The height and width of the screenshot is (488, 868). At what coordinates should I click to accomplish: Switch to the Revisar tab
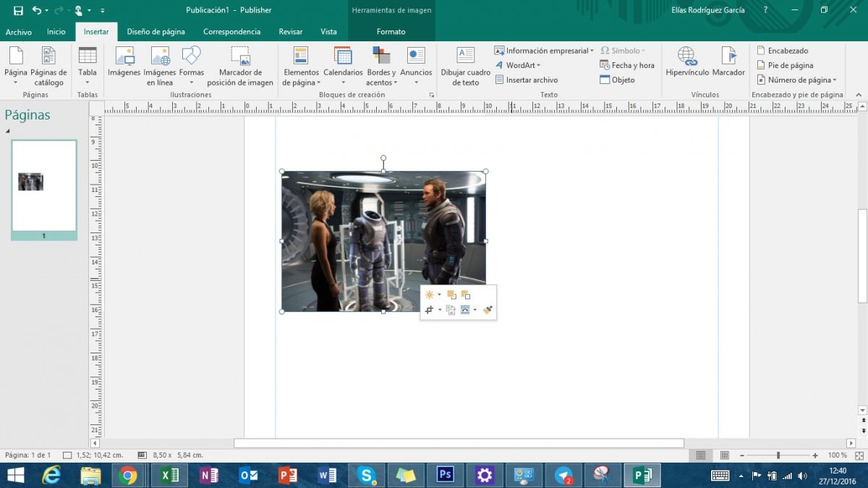tap(291, 32)
